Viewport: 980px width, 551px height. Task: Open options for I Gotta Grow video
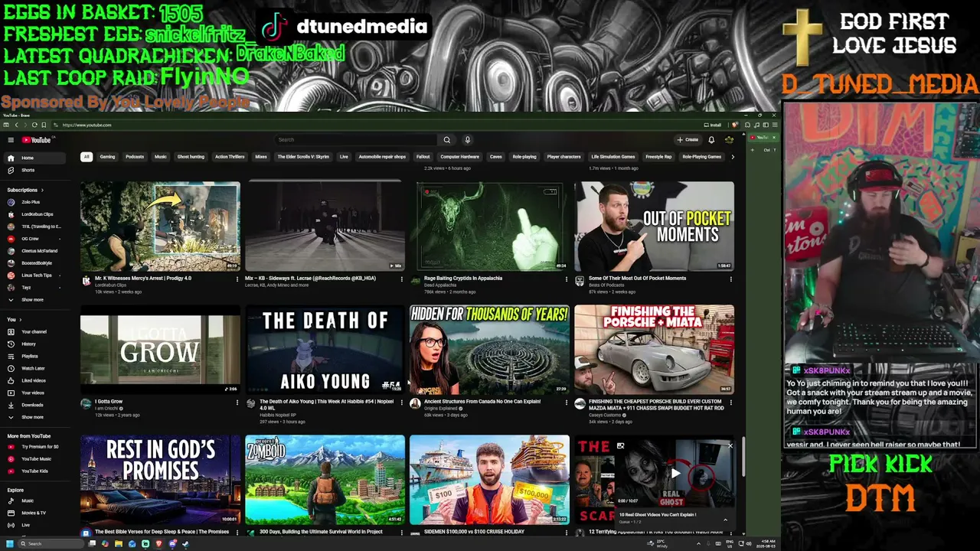click(x=237, y=403)
